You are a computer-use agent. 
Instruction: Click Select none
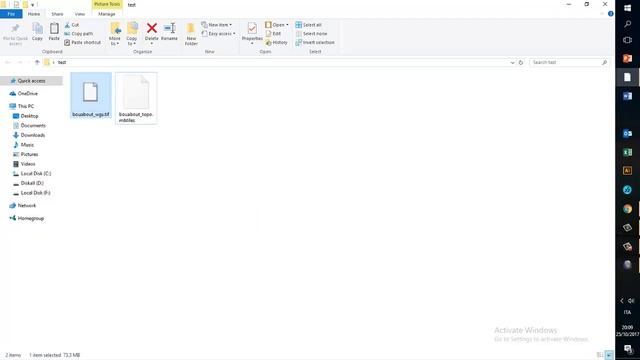(311, 34)
